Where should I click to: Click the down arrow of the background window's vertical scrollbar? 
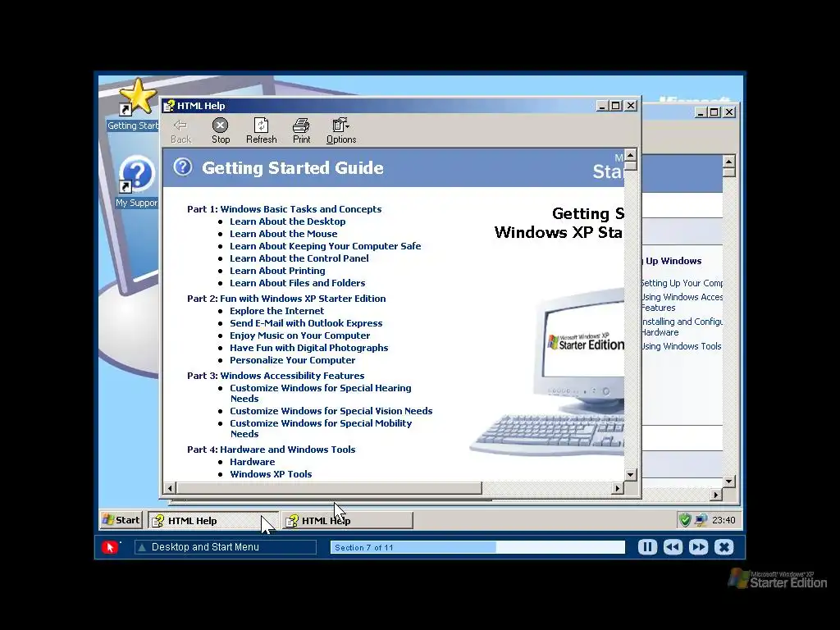point(728,481)
